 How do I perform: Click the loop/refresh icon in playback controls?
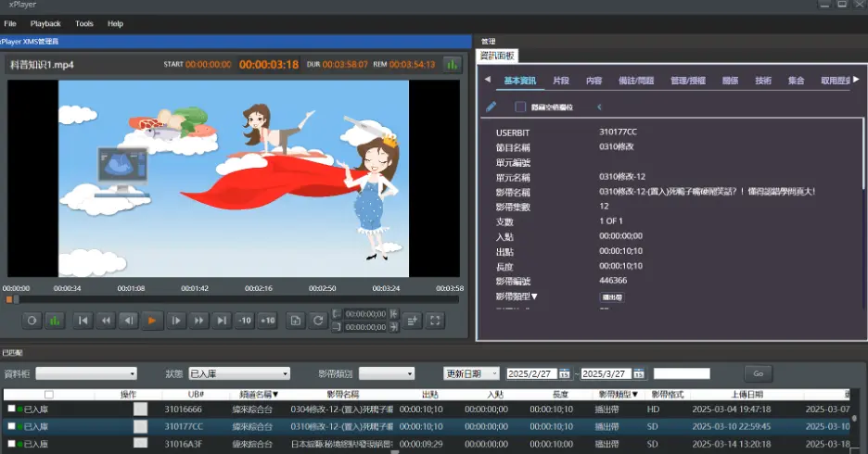point(318,321)
